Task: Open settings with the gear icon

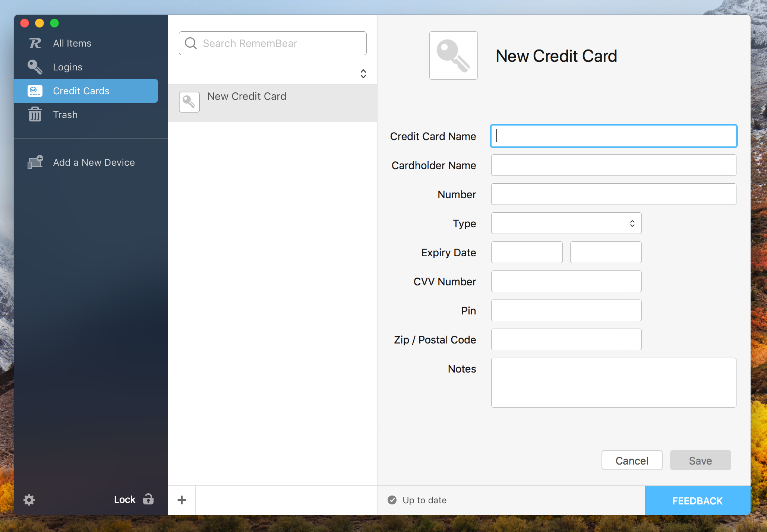Action: pyautogui.click(x=29, y=500)
